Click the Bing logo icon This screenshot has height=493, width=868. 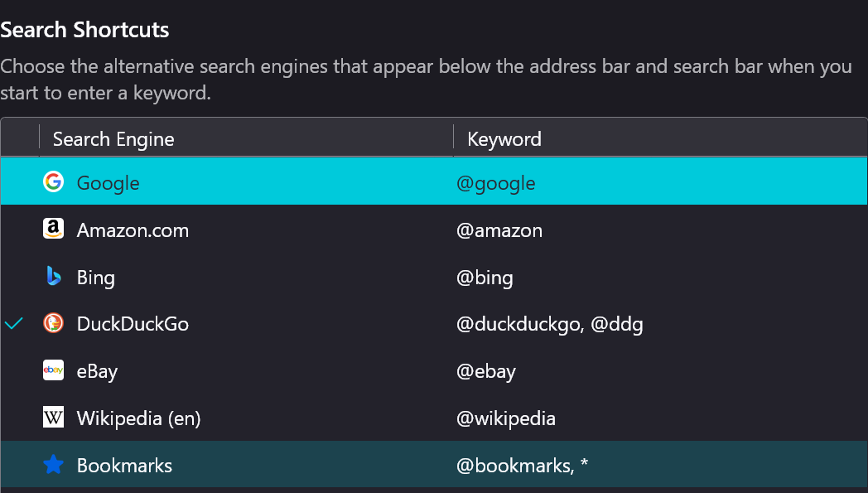pyautogui.click(x=53, y=277)
